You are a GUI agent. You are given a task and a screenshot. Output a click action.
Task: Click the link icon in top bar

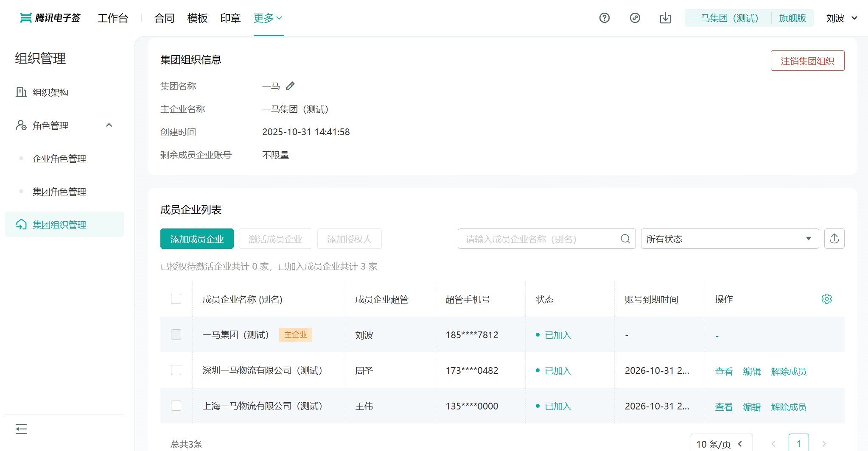click(x=635, y=18)
